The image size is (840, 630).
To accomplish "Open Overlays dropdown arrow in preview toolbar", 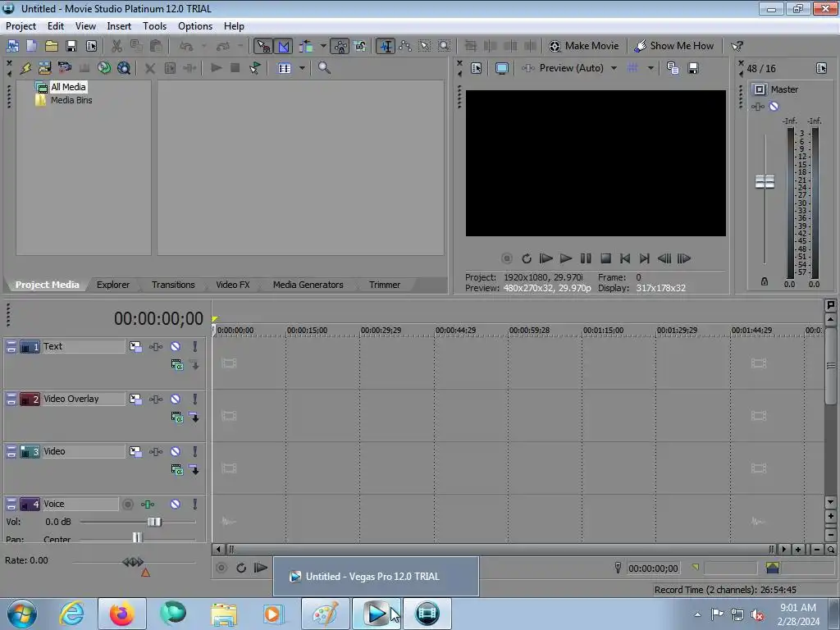I will tap(651, 68).
